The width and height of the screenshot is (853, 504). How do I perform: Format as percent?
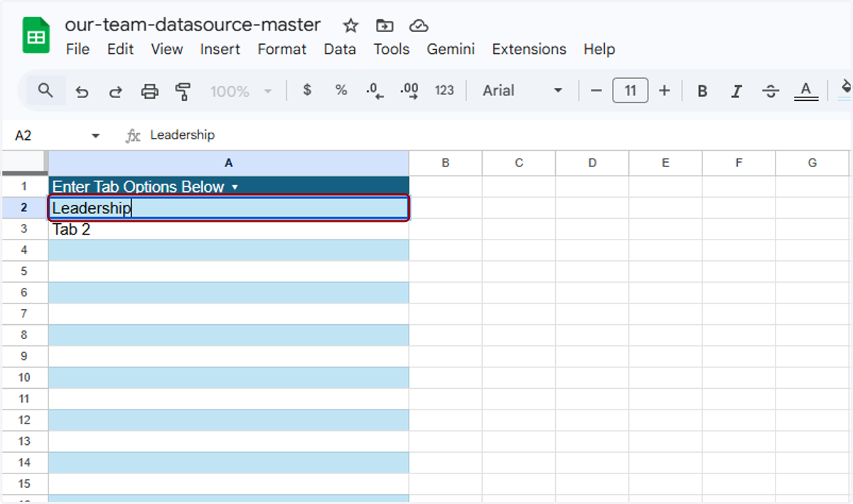pos(341,90)
